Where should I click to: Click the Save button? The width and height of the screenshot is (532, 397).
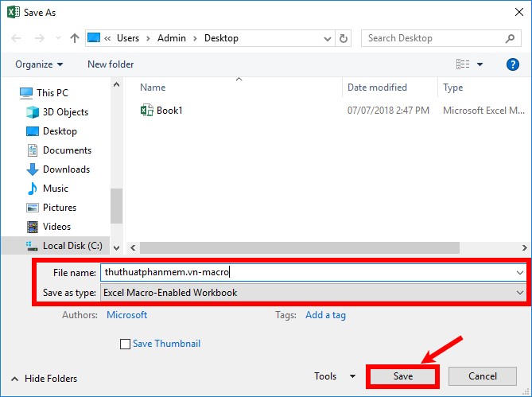(x=402, y=376)
